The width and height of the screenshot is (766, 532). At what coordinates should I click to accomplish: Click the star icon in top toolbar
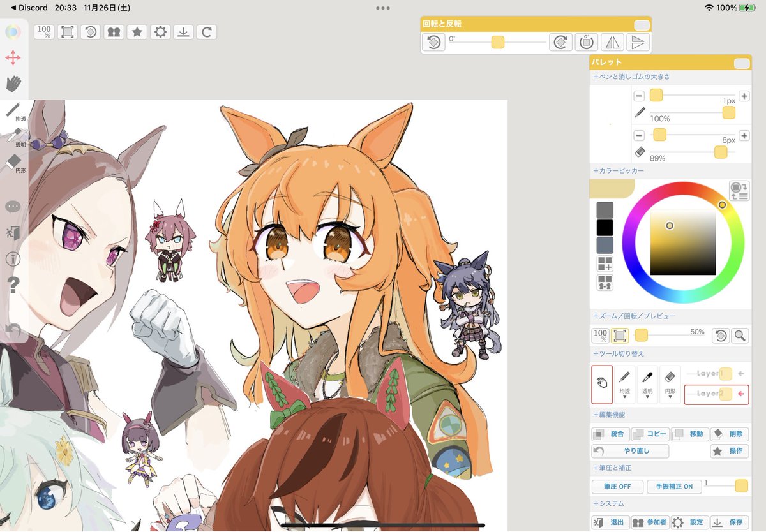coord(137,32)
